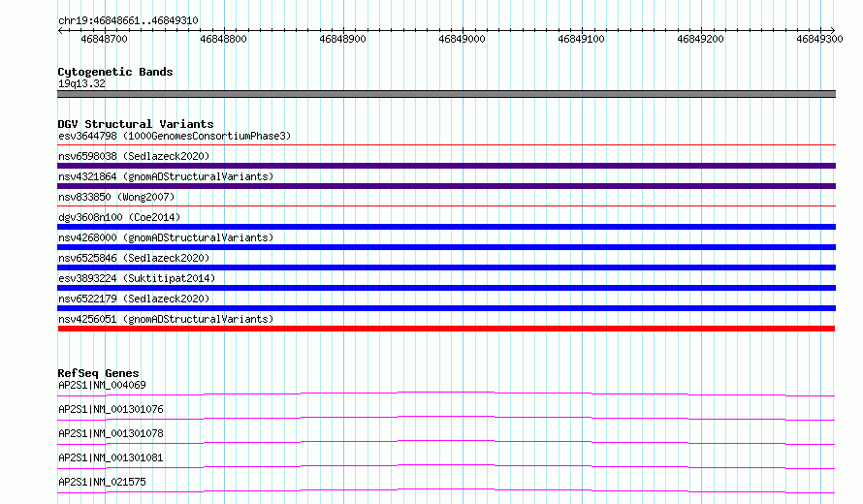Open transcript AP2S1|NM_004069
The height and width of the screenshot is (504, 863).
(102, 385)
